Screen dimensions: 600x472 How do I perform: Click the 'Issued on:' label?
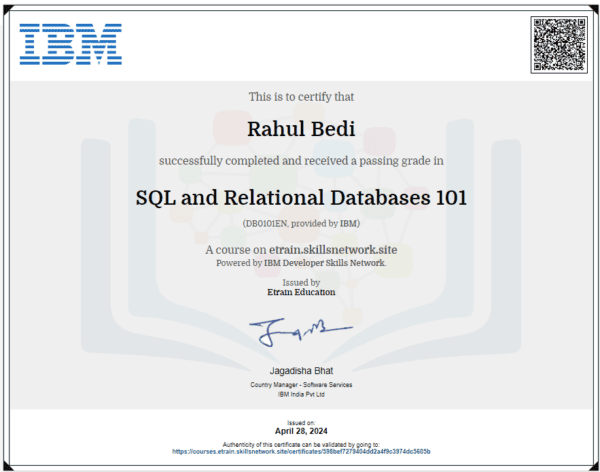click(x=301, y=422)
